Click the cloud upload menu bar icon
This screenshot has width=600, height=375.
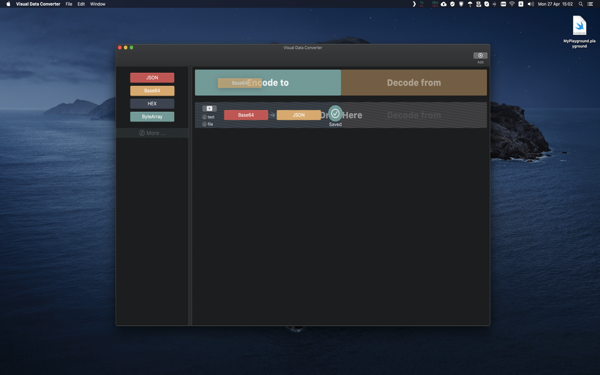443,4
